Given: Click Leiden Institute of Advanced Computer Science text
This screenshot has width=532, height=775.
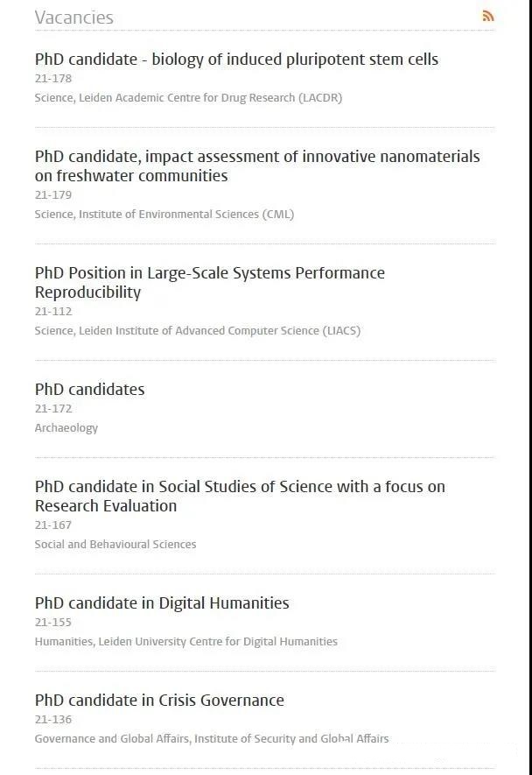Looking at the screenshot, I should click(x=220, y=331).
